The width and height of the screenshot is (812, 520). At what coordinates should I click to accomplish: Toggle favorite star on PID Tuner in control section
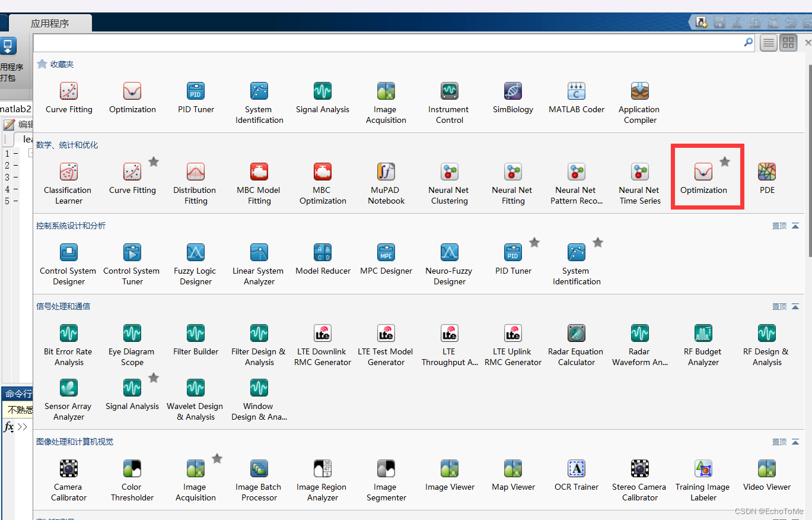[x=534, y=242]
